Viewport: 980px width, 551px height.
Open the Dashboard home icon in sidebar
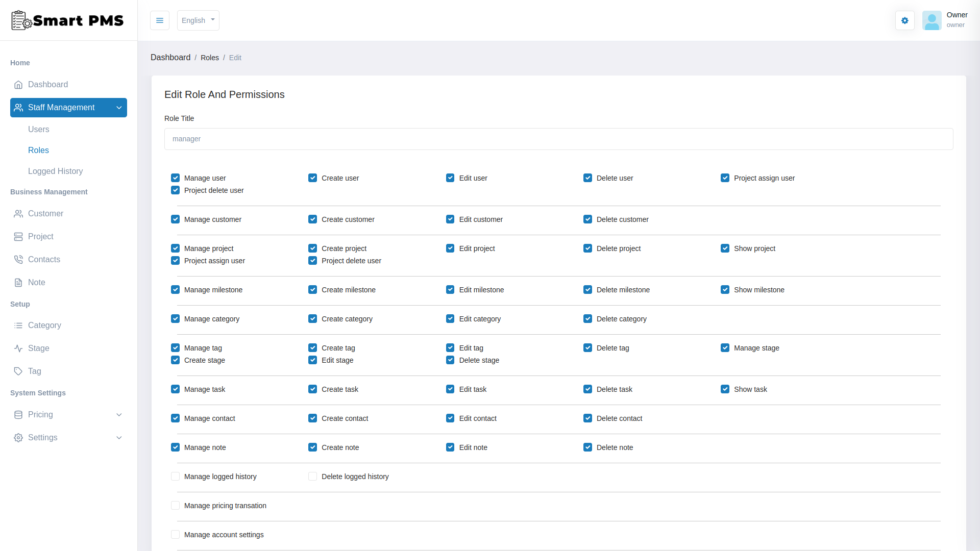click(x=19, y=85)
